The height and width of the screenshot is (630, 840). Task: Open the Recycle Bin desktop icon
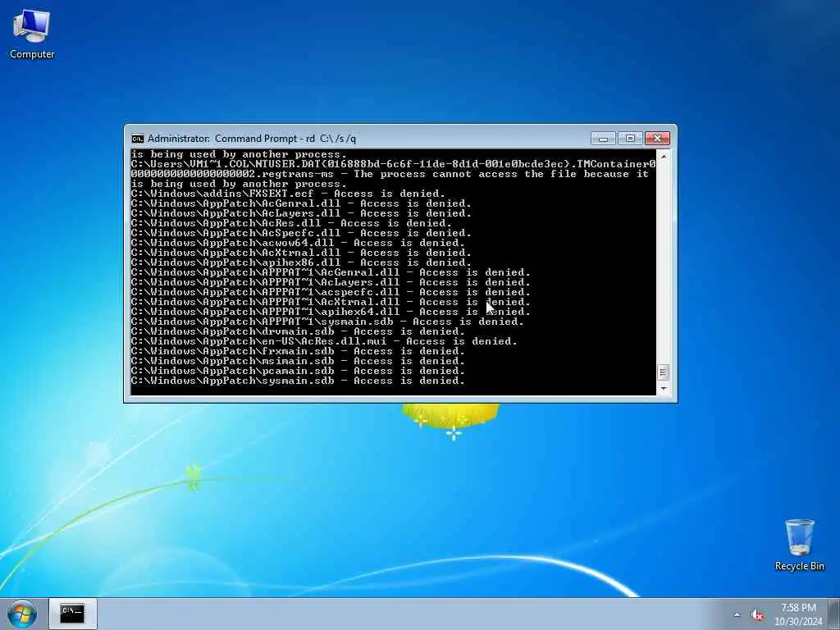(799, 545)
